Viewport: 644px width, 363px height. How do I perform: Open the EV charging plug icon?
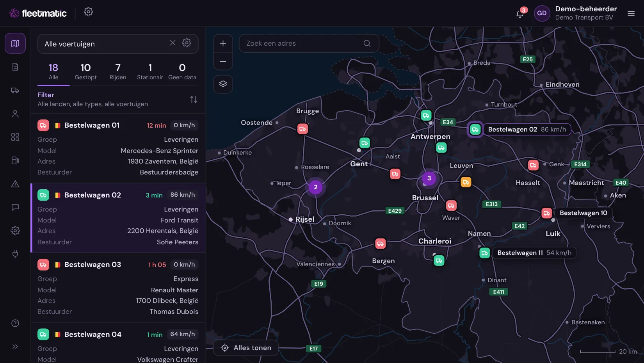pos(15,254)
